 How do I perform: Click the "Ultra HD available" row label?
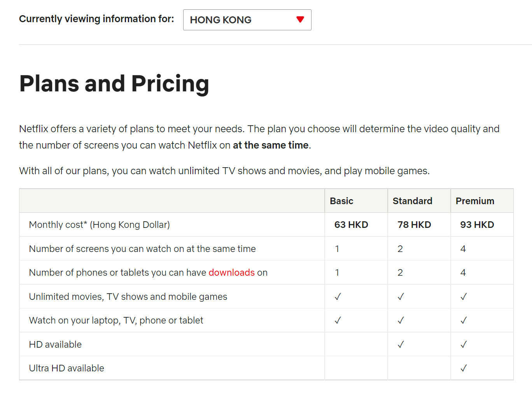66,368
